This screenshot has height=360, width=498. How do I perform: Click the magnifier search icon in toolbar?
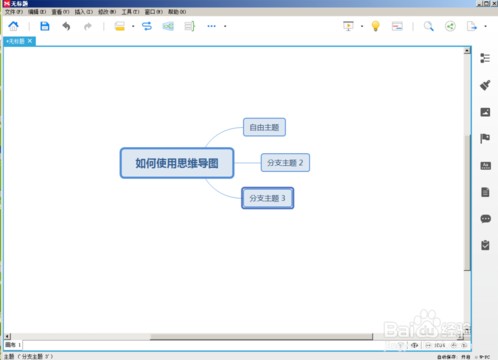click(429, 26)
